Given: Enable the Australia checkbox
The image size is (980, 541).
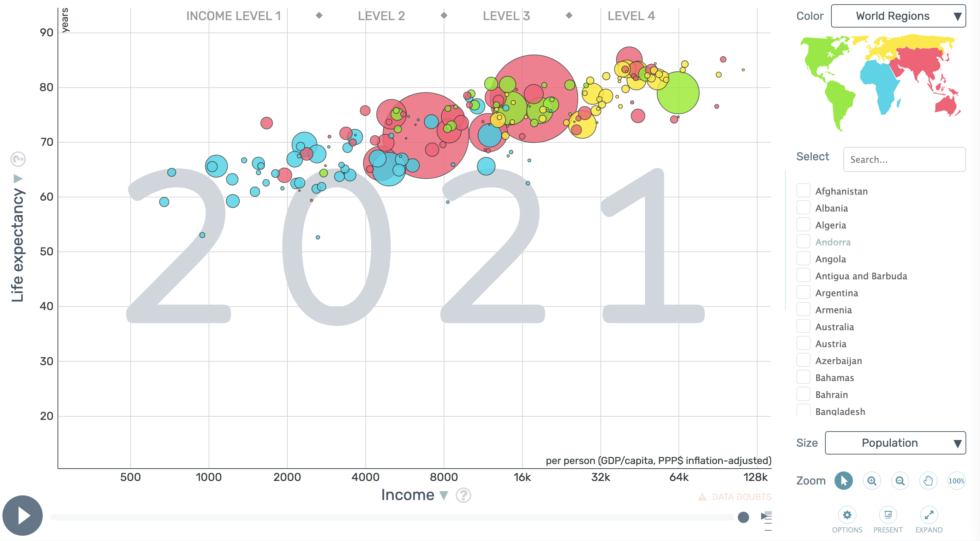Looking at the screenshot, I should pyautogui.click(x=803, y=326).
